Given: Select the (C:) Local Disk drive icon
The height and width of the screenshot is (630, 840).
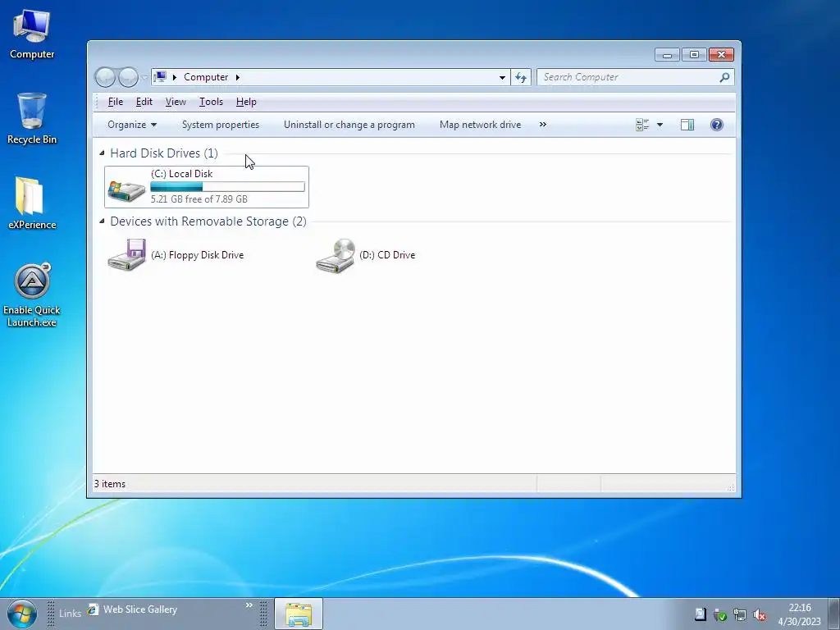Looking at the screenshot, I should (126, 189).
